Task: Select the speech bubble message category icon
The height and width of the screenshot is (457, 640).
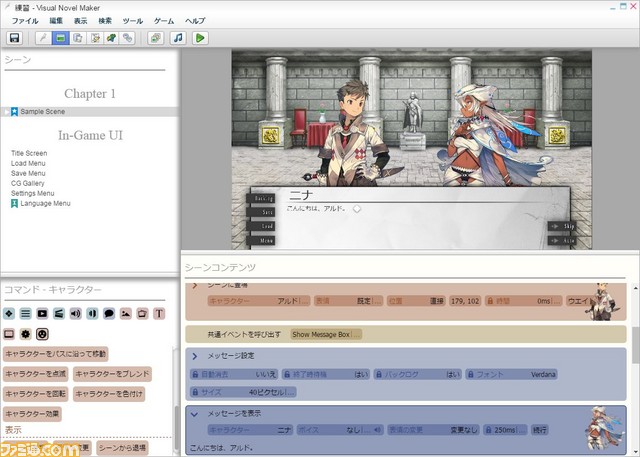Action: coord(109,313)
